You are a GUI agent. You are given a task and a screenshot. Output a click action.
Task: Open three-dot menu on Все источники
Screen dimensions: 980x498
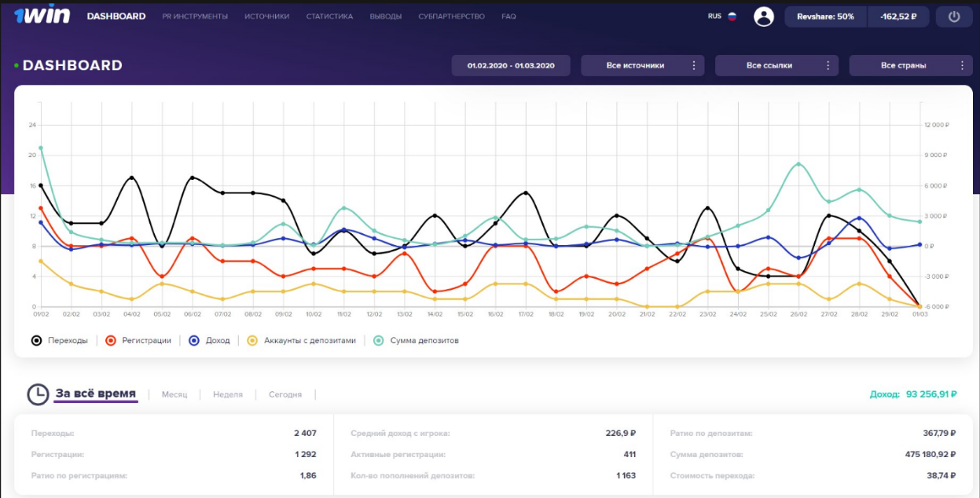(693, 66)
